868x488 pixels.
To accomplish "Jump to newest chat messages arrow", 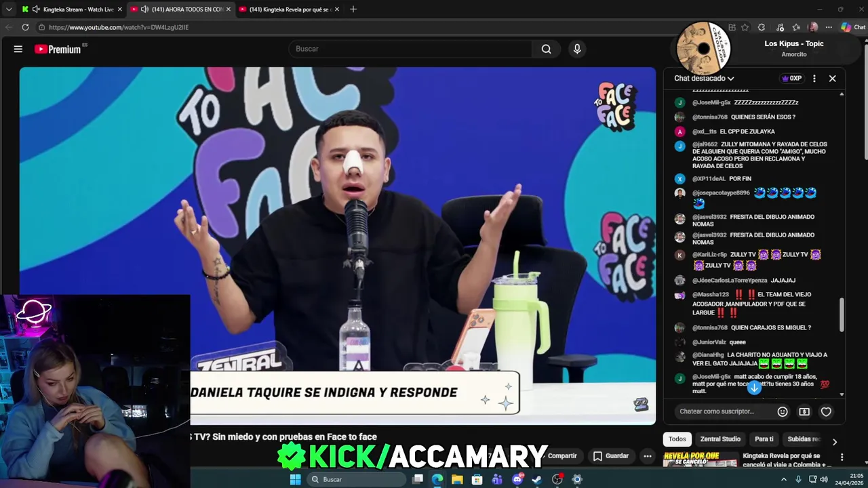I will click(x=754, y=387).
